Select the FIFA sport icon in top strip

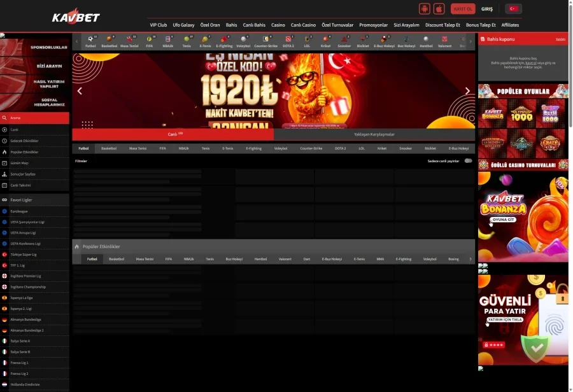point(149,41)
